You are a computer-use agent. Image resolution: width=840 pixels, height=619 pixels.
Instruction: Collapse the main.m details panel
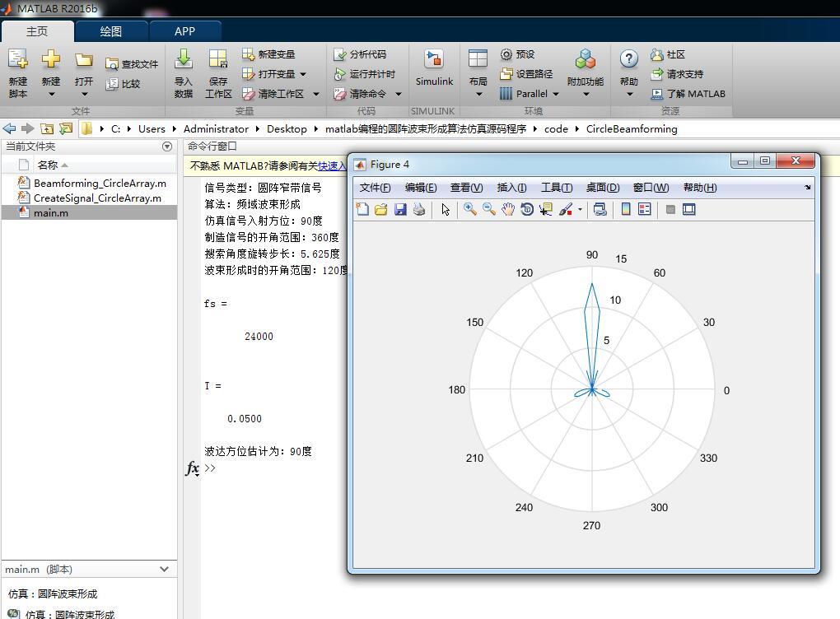[x=164, y=570]
